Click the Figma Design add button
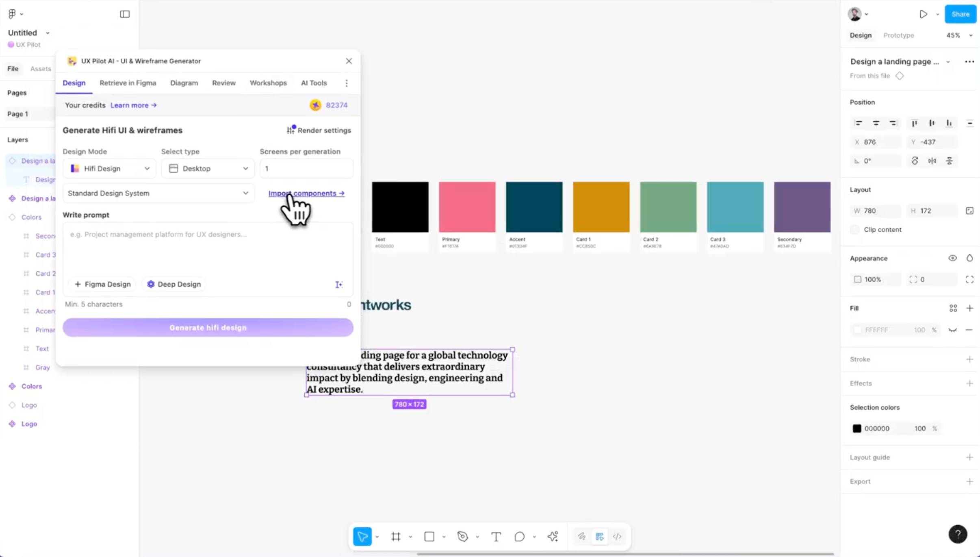 103,284
